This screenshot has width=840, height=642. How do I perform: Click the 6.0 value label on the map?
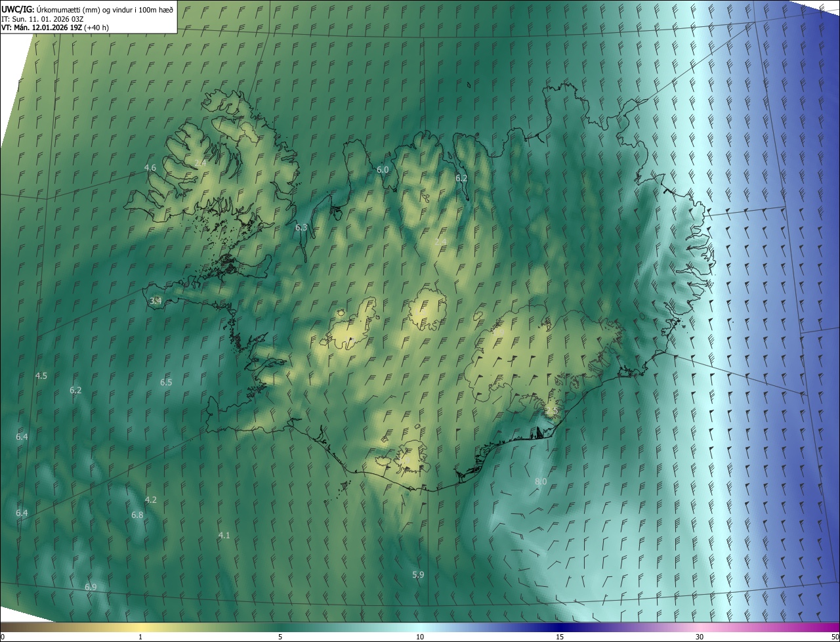(x=383, y=169)
